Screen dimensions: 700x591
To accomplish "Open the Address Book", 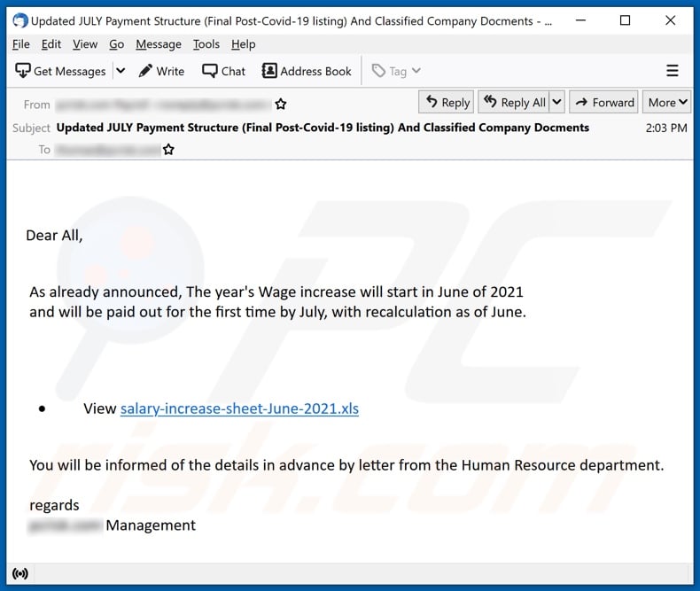I will (307, 71).
